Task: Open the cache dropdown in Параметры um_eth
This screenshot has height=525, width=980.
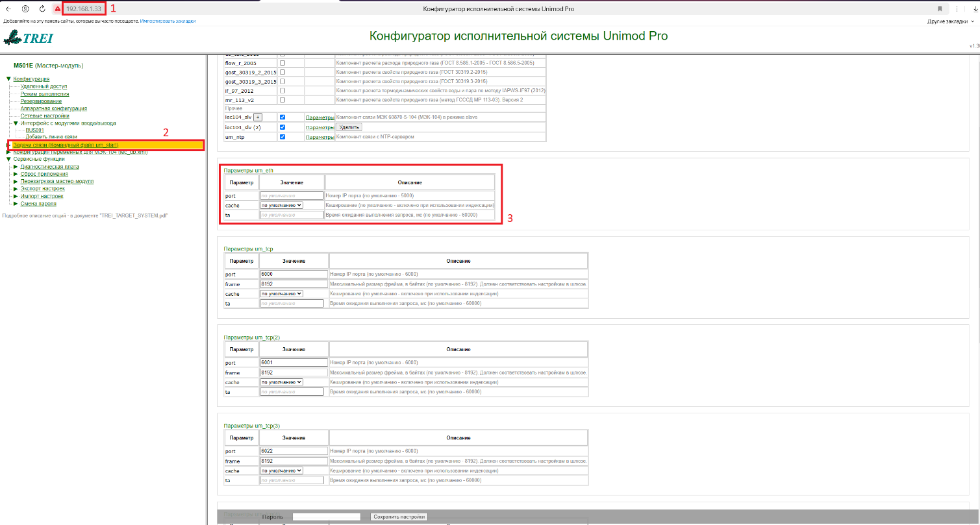Action: (282, 205)
